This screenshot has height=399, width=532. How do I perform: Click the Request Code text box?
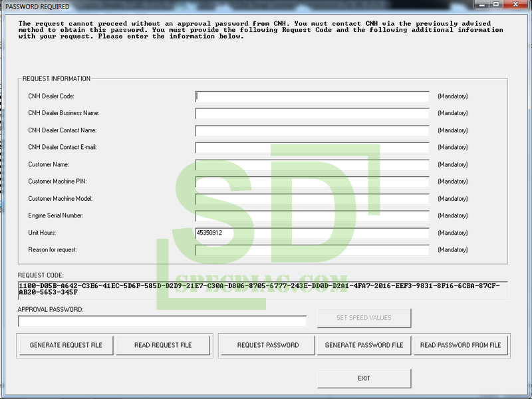tap(262, 289)
